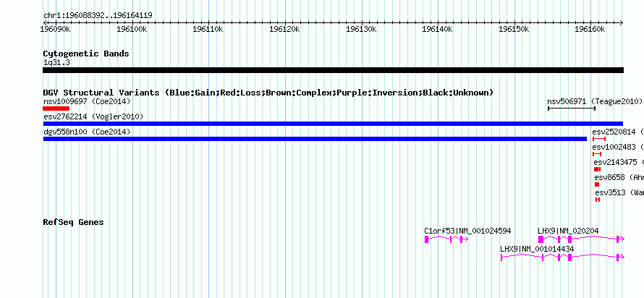Screen dimensions: 644x298
Task: Click the Cytogenetic Bands track title
Action: pyautogui.click(x=86, y=54)
